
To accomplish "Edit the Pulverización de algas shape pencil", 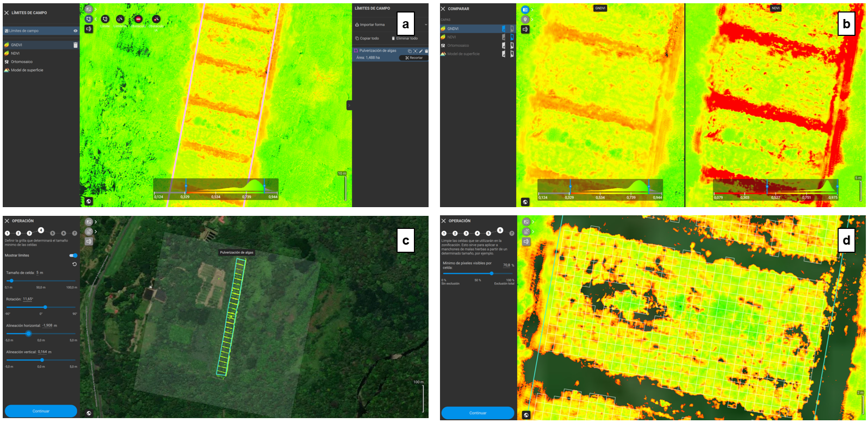I will point(421,51).
